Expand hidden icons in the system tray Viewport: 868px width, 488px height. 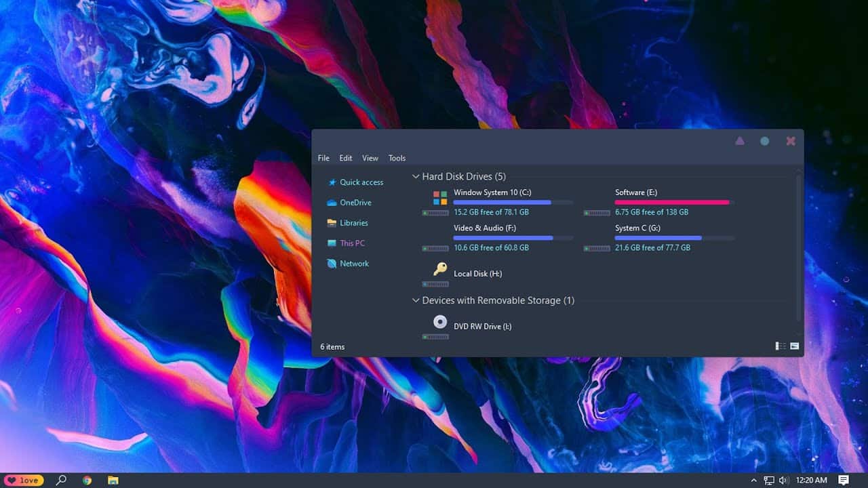(753, 480)
